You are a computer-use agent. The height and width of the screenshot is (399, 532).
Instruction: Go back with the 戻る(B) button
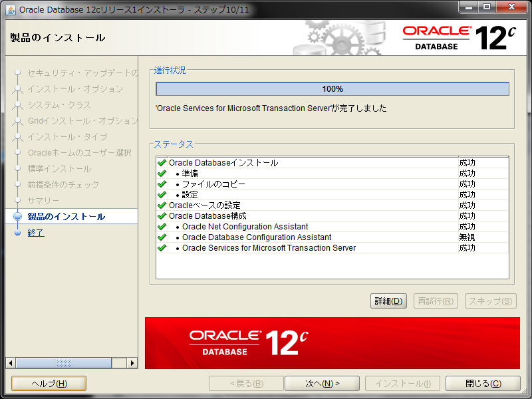pos(246,384)
